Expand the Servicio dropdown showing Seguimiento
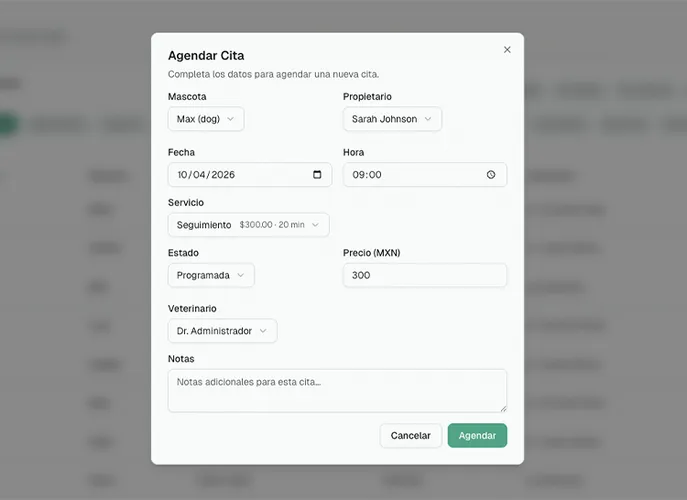Image resolution: width=687 pixels, height=500 pixels. [248, 225]
